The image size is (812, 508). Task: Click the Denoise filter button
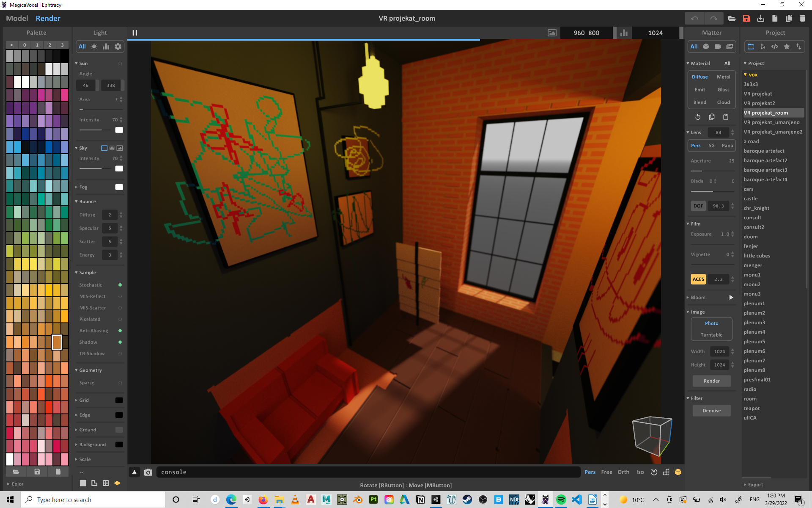(x=711, y=411)
